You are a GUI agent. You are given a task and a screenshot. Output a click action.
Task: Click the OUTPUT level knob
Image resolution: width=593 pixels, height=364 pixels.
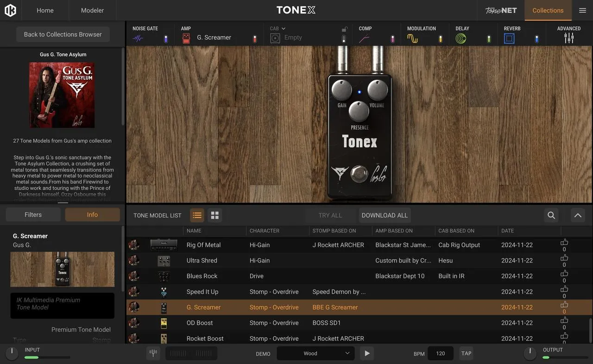[530, 353]
